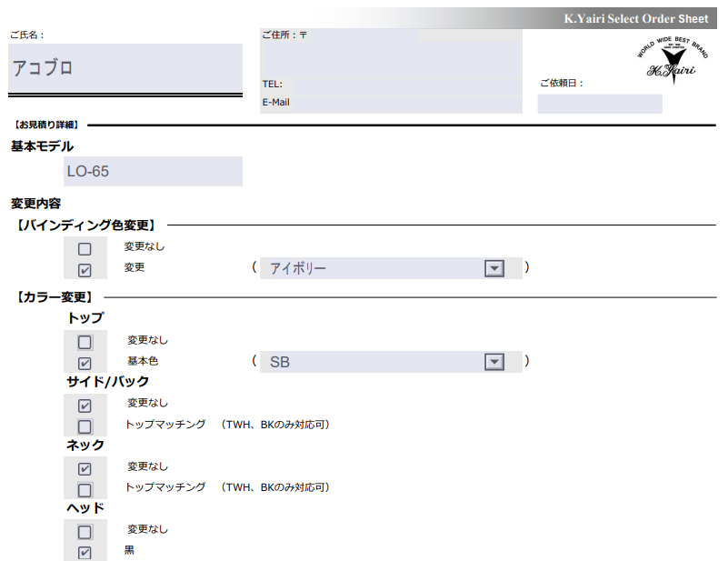
Task: Click the TEL input field
Action: [404, 85]
